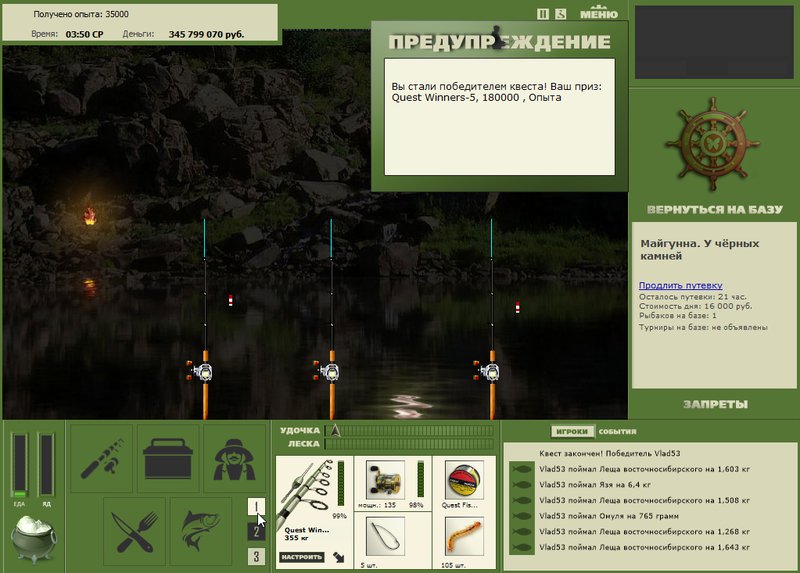Click the time value 03:50 СР
The height and width of the screenshot is (573, 800).
click(84, 35)
